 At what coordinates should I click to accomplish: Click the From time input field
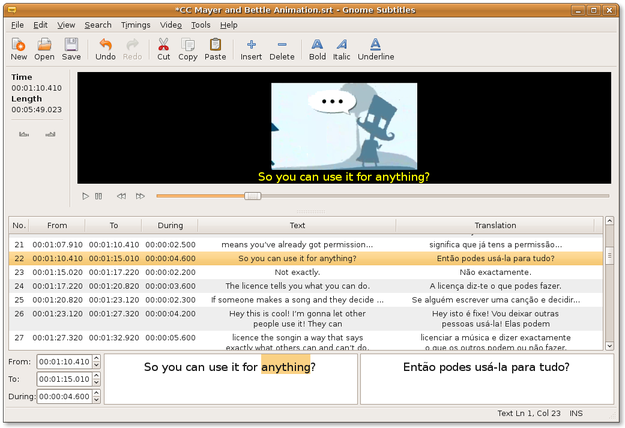(65, 362)
